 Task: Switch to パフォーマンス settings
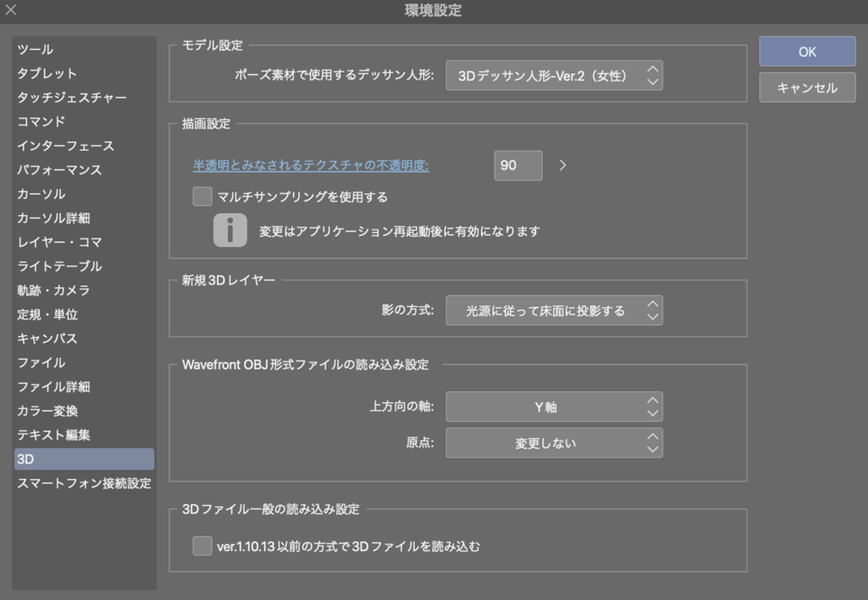[84, 170]
